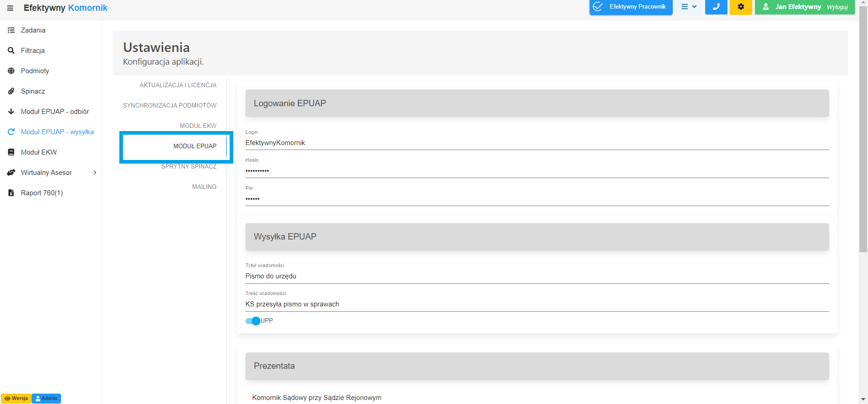Click the Efektywny Komornik logo title
The width and height of the screenshot is (868, 404).
[x=66, y=8]
